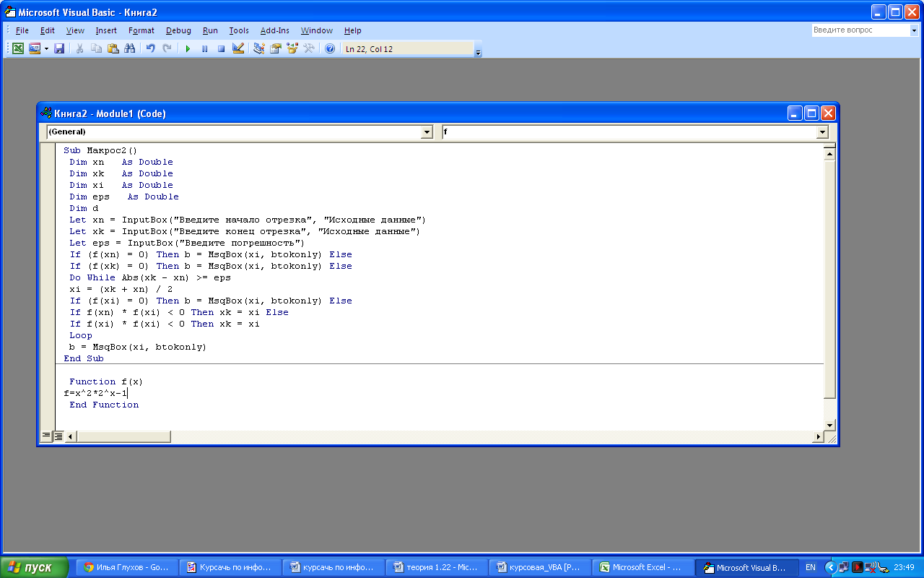Click the EN language indicator in tray
The height and width of the screenshot is (578, 924).
point(811,567)
